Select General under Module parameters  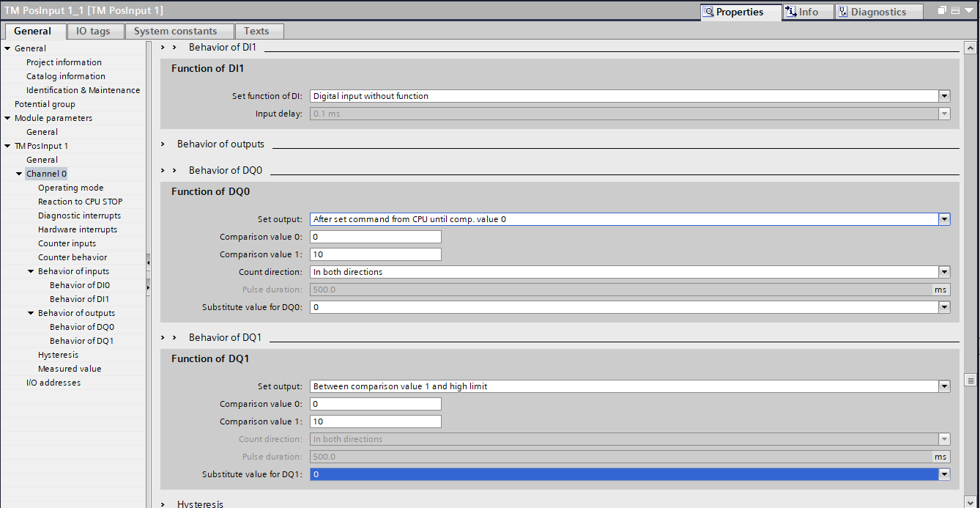(x=42, y=132)
